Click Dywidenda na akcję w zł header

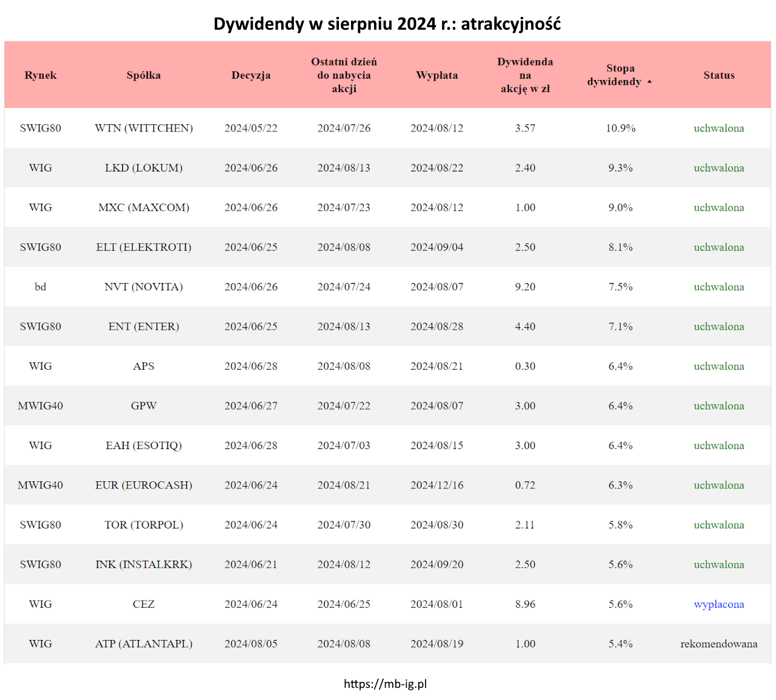pos(525,75)
